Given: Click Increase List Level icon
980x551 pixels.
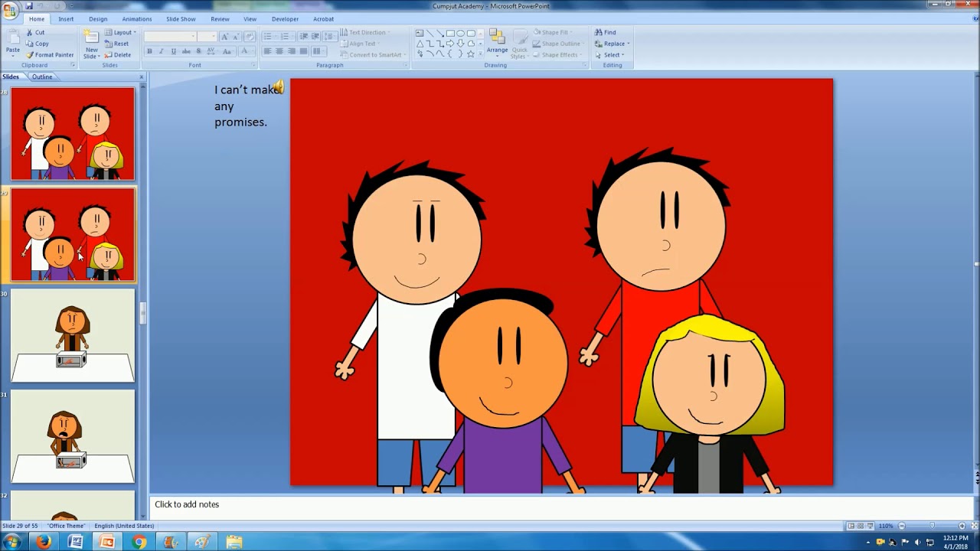Looking at the screenshot, I should 315,37.
